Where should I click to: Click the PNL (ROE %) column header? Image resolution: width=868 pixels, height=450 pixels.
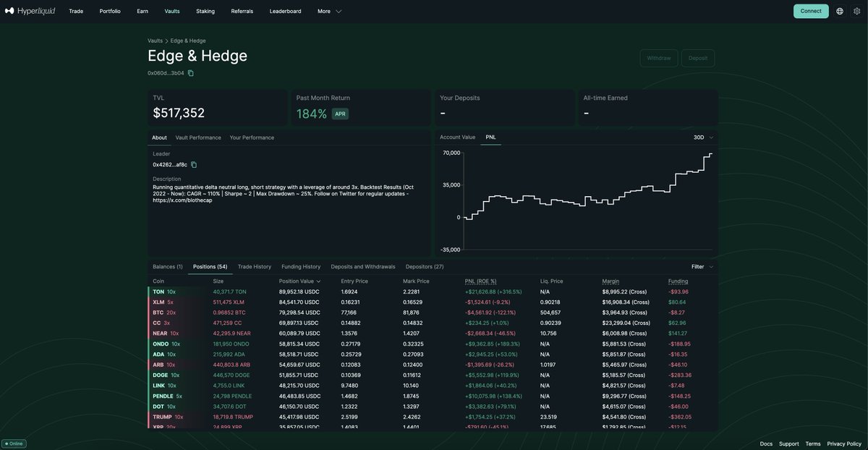pyautogui.click(x=480, y=281)
